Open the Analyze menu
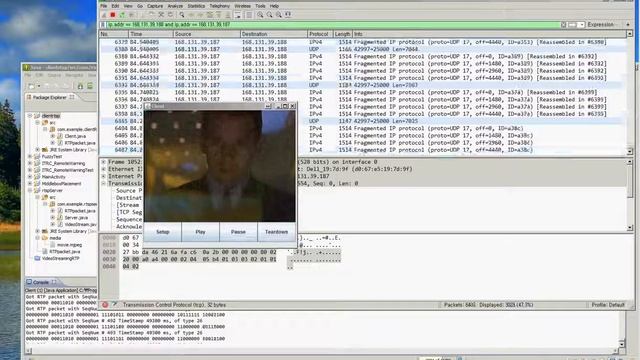The height and width of the screenshot is (360, 640). click(x=175, y=6)
